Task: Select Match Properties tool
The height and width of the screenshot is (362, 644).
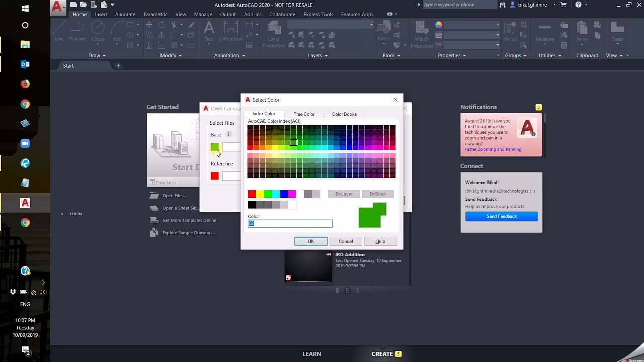Action: click(422, 34)
